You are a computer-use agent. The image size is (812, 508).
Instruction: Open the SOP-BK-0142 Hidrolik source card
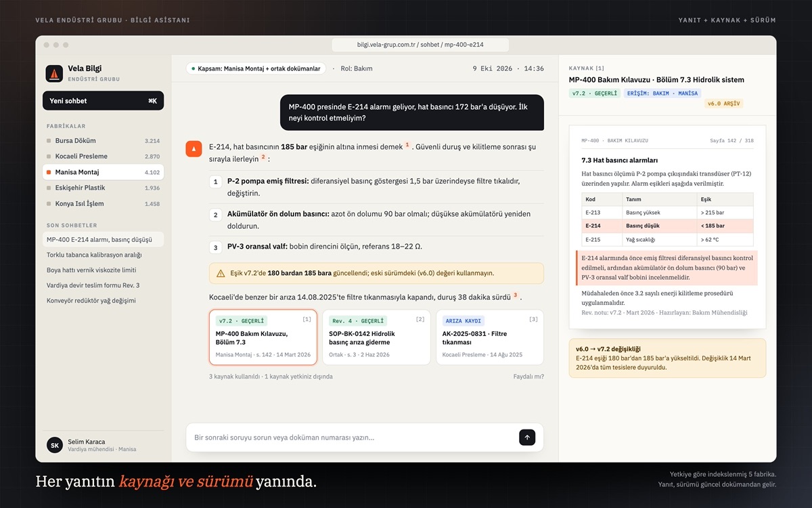tap(376, 337)
